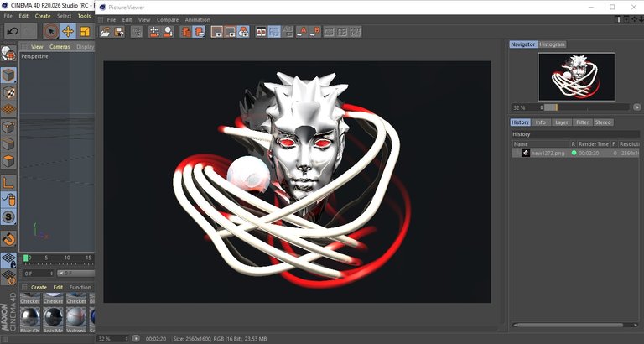Open the Create menu in Cinema 4D
Viewport: 644px width, 344px height.
click(x=43, y=16)
